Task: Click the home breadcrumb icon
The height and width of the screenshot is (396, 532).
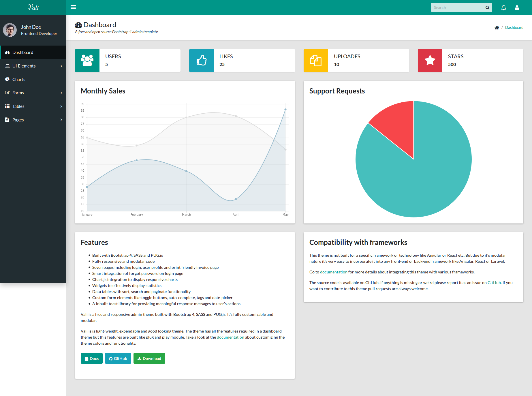Action: pyautogui.click(x=497, y=27)
